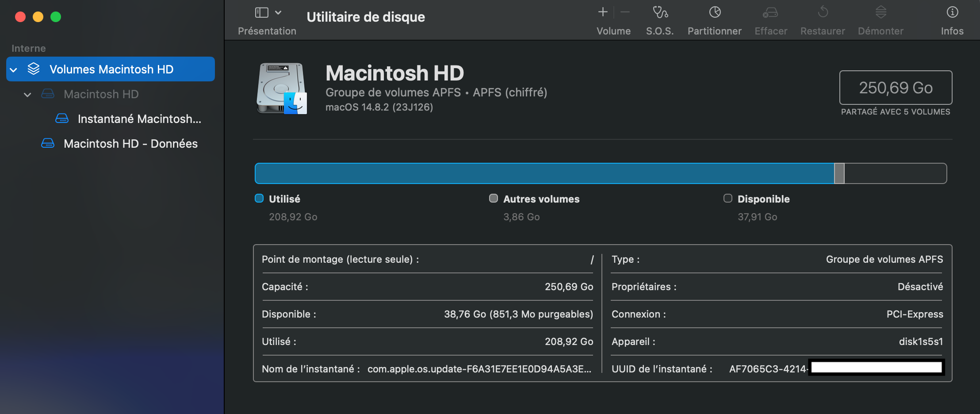Click the Restaurer circular arrow icon
The width and height of the screenshot is (980, 414).
click(x=823, y=12)
